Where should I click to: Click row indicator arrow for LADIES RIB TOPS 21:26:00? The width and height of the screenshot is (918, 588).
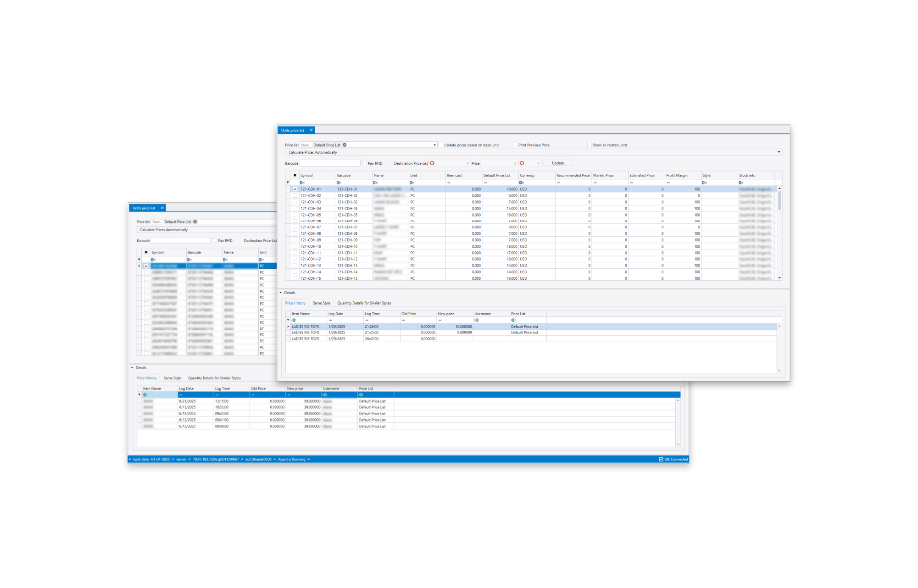coord(288,327)
